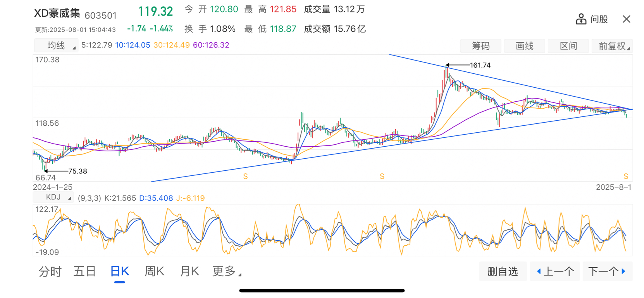Click the first S sell marker
Viewport: 644px width, 298px height.
[x=245, y=177]
